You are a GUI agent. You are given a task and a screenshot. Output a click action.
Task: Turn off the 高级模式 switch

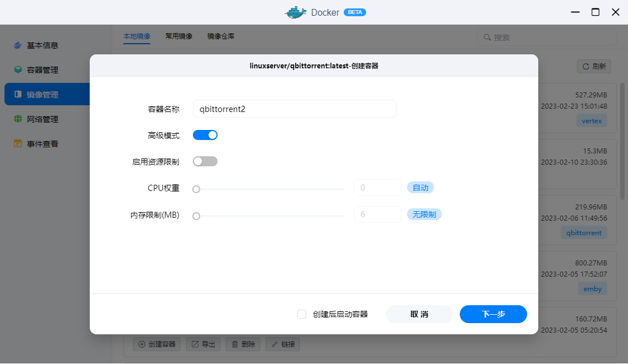205,135
